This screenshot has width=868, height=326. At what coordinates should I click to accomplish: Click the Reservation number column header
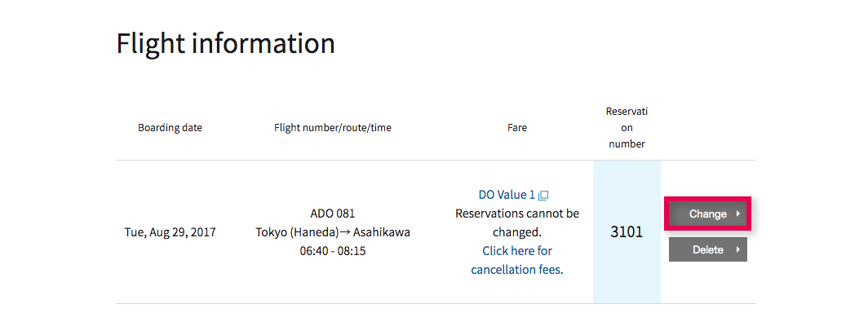point(627,128)
